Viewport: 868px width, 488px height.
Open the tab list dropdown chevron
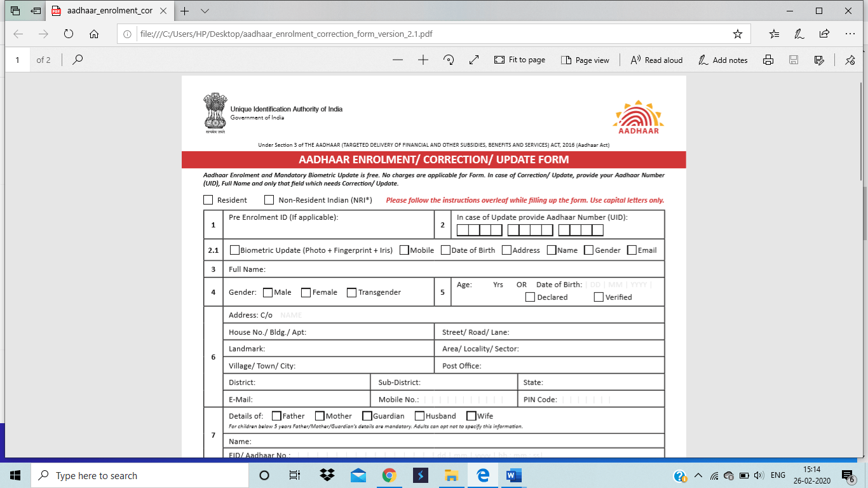[205, 11]
